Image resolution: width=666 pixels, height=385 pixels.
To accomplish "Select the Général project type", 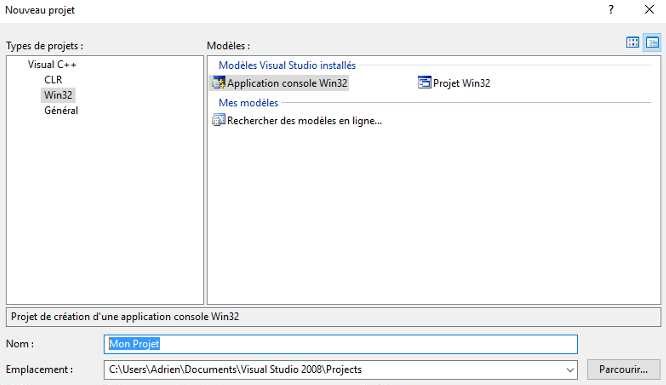I will coord(61,110).
